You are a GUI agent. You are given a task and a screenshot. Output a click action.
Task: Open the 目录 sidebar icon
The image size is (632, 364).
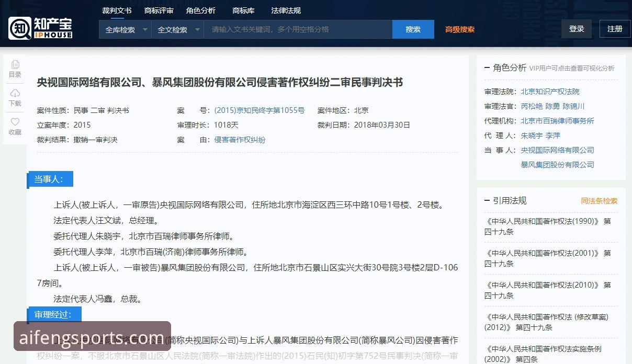click(15, 69)
